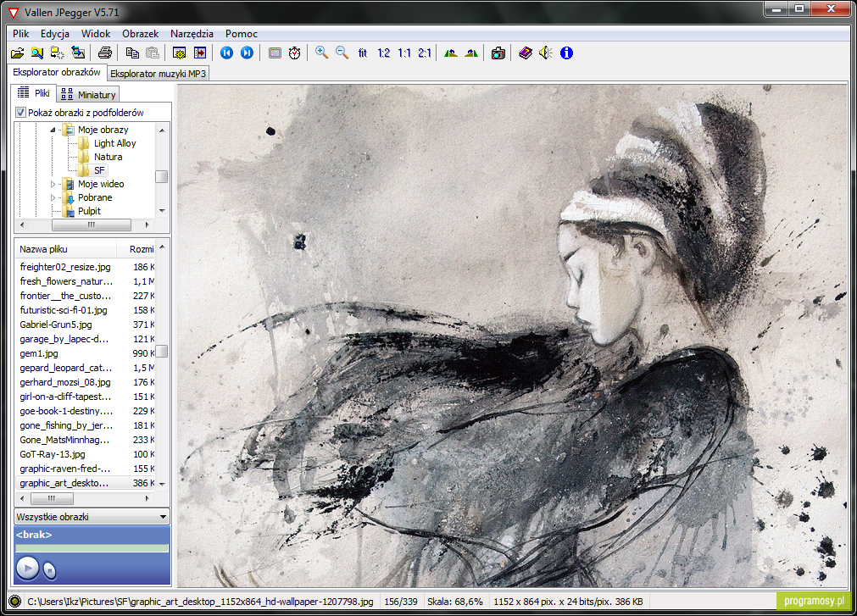The image size is (857, 616).
Task: Uncheck Pokaż obrazki z podfolderów
Action: click(21, 113)
